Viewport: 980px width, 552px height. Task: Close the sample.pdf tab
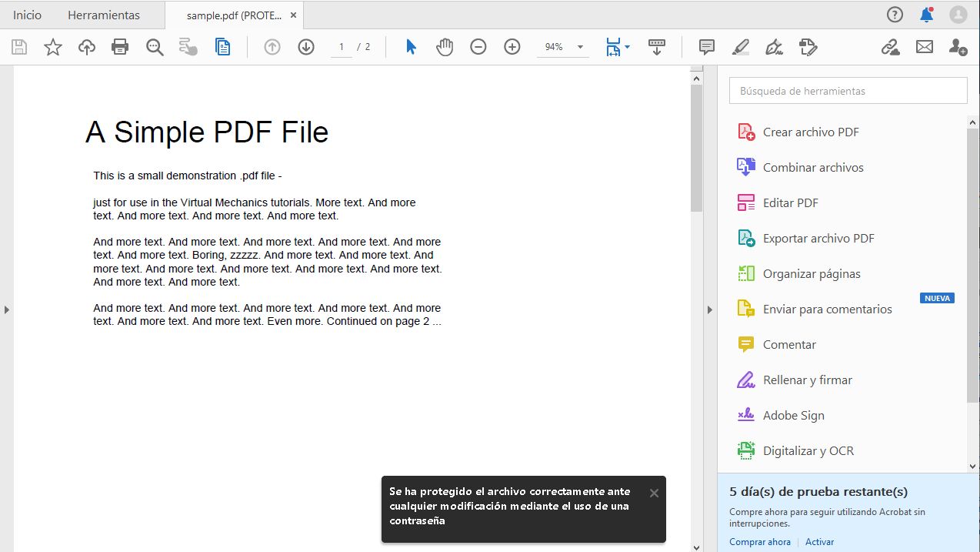click(293, 15)
